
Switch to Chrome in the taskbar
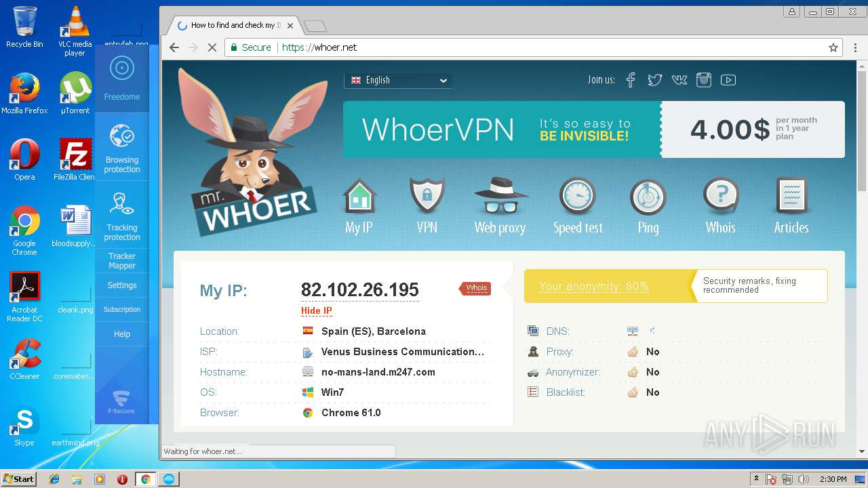point(145,479)
